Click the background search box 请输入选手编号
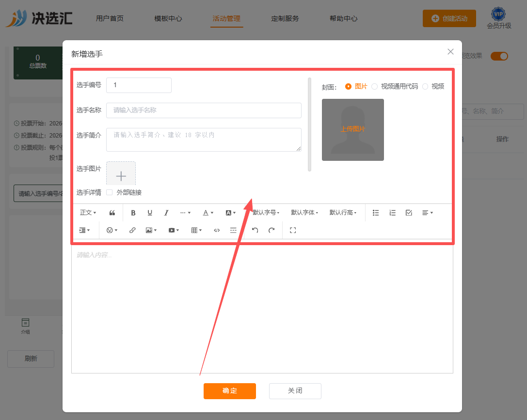The width and height of the screenshot is (527, 420). 38,193
